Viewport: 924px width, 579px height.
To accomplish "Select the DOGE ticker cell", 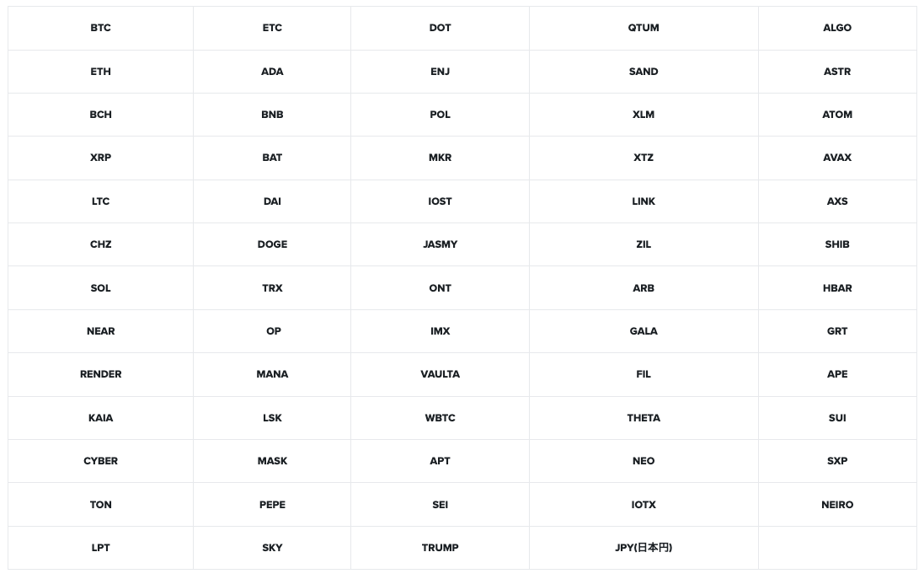I will [272, 244].
